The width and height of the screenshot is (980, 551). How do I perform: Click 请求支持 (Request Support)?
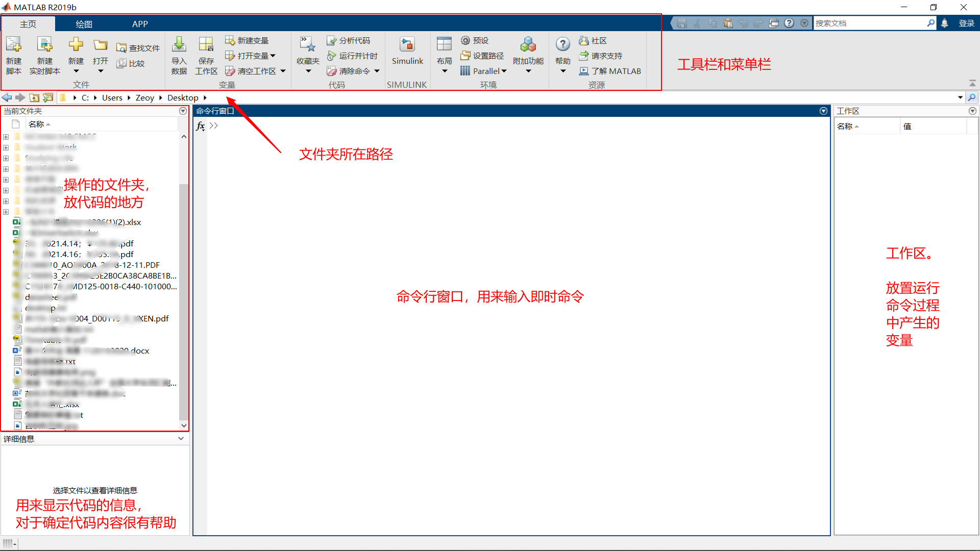(x=601, y=56)
